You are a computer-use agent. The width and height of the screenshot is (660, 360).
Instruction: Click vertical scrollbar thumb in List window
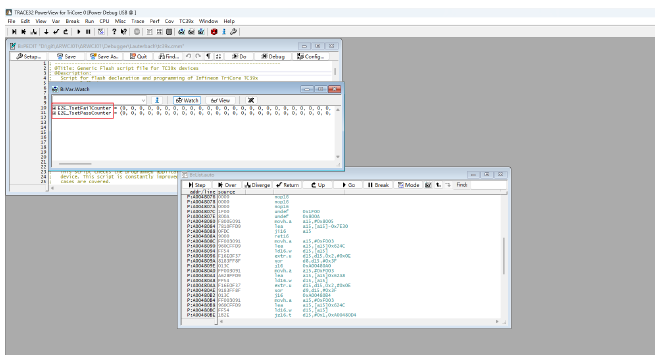click(x=503, y=256)
